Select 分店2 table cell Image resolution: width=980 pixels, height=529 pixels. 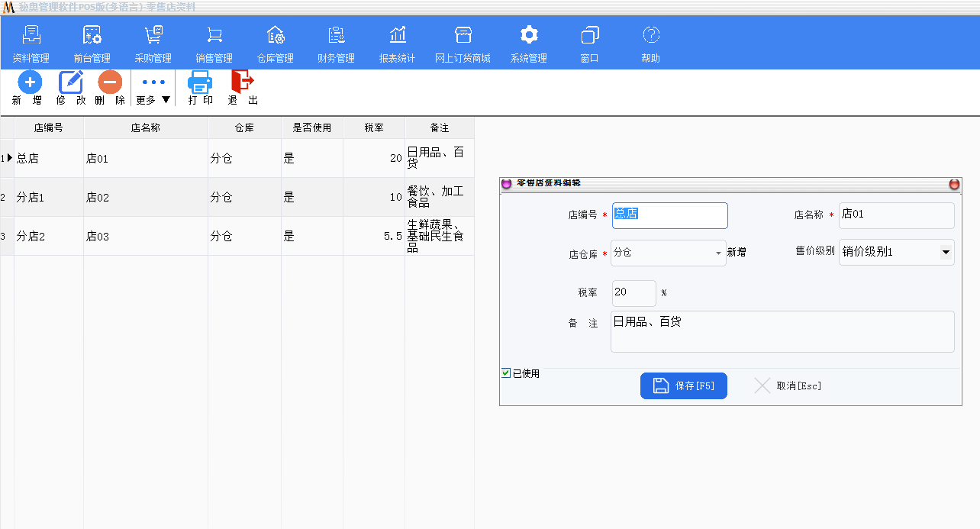click(x=49, y=236)
